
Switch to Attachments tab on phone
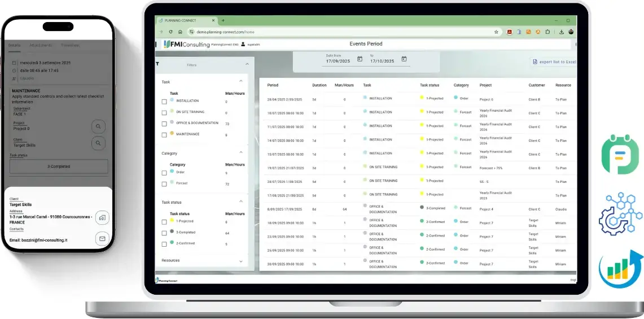pyautogui.click(x=41, y=45)
